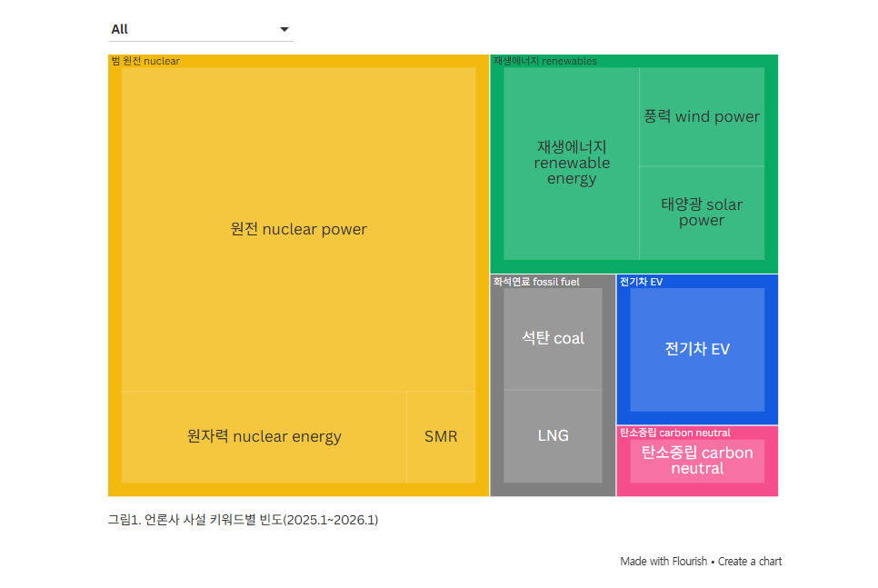Select the 원전 nuclear power tile
The height and width of the screenshot is (588, 878).
(x=298, y=229)
